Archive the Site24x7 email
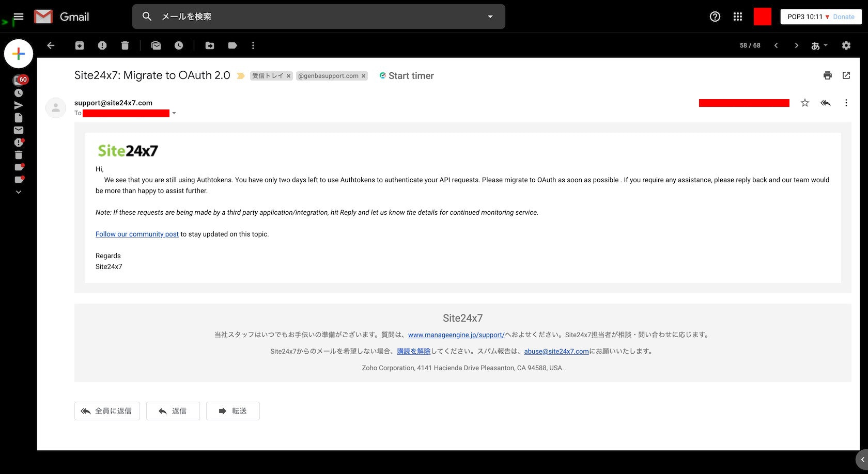868x474 pixels. 80,45
